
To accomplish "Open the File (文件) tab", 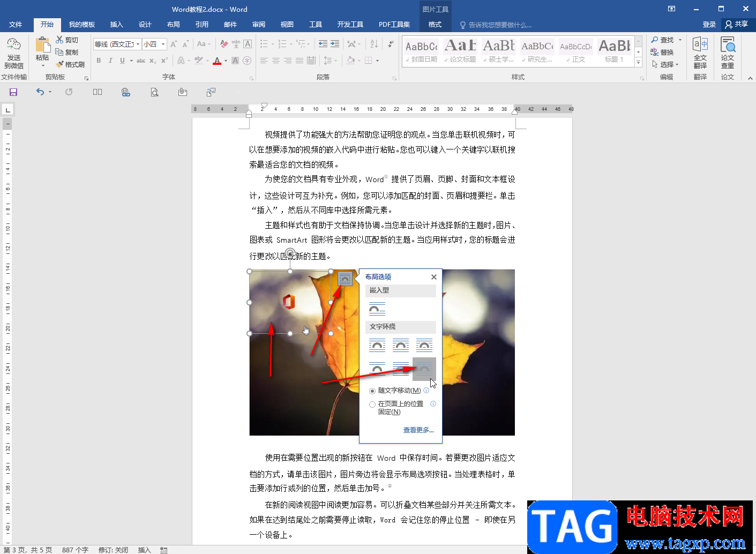I will (x=16, y=25).
